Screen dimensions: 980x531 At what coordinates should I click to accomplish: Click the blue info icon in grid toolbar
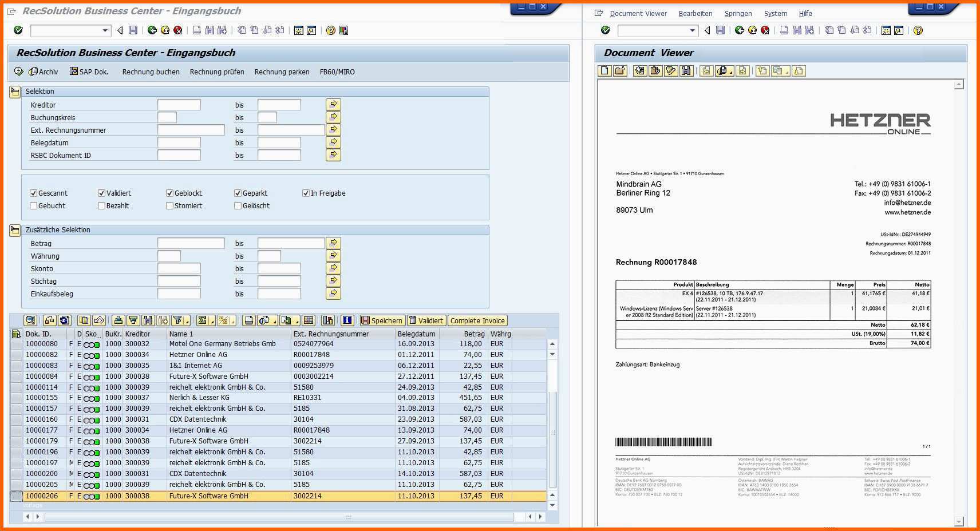pos(347,320)
